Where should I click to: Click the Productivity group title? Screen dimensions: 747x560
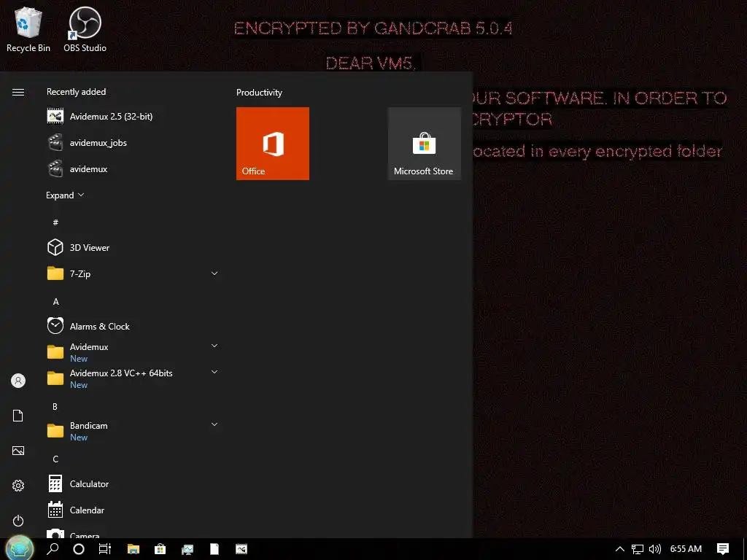point(259,93)
